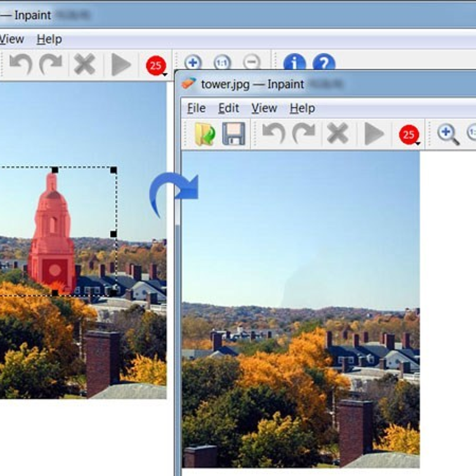The width and height of the screenshot is (476, 476).
Task: Click the zoom out minus icon in back window
Action: [251, 62]
